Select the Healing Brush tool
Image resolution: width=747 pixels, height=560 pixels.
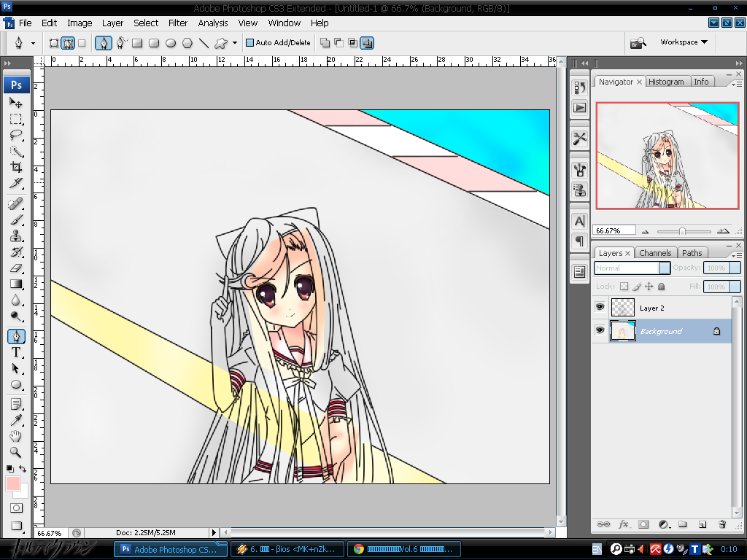click(16, 204)
